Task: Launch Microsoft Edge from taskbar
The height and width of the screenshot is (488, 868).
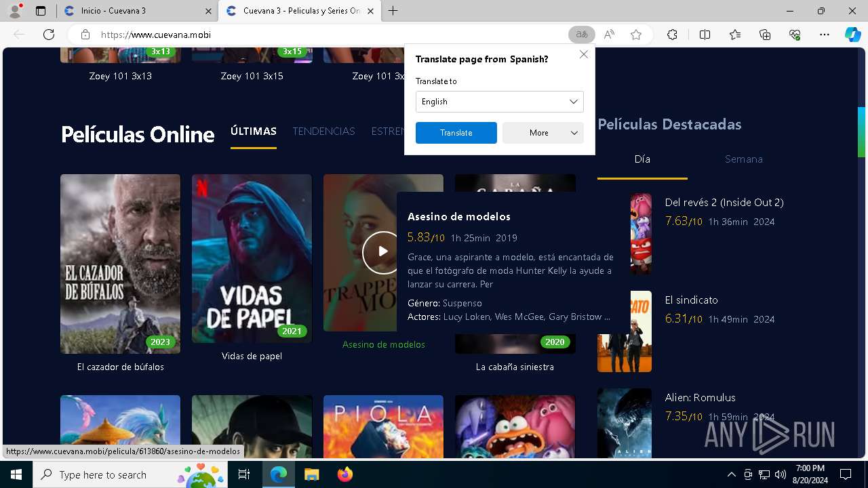Action: click(x=279, y=474)
